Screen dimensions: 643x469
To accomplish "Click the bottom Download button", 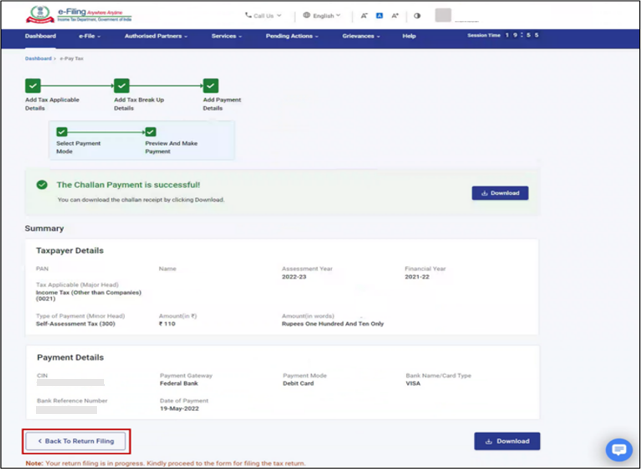I will point(507,440).
